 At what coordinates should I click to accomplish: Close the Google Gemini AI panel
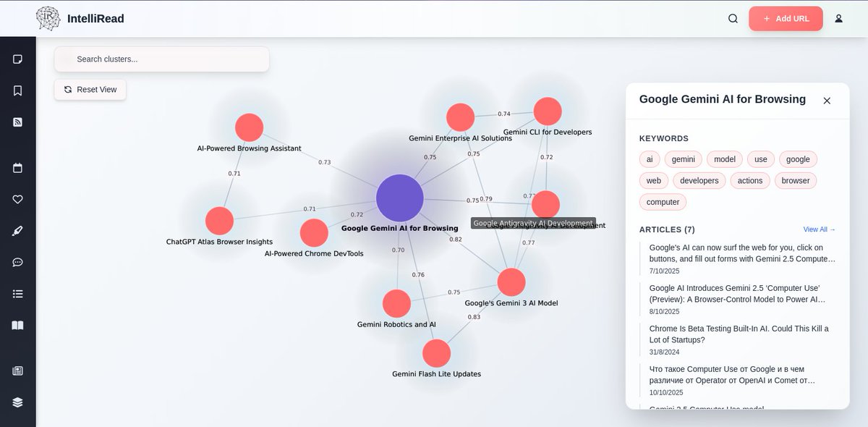pyautogui.click(x=827, y=101)
